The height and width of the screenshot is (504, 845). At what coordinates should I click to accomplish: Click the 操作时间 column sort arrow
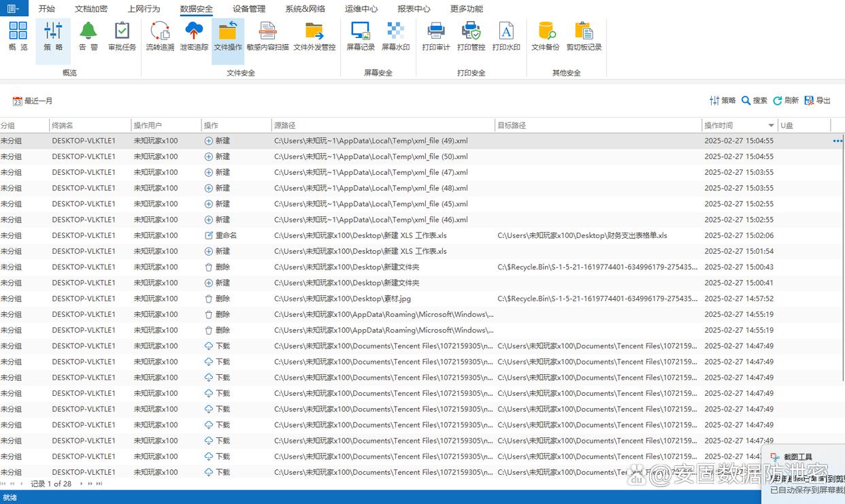[771, 126]
